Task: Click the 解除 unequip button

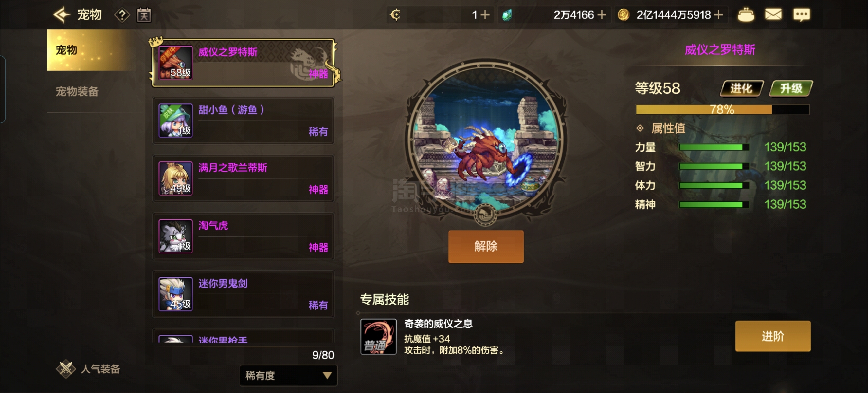Action: pos(486,246)
